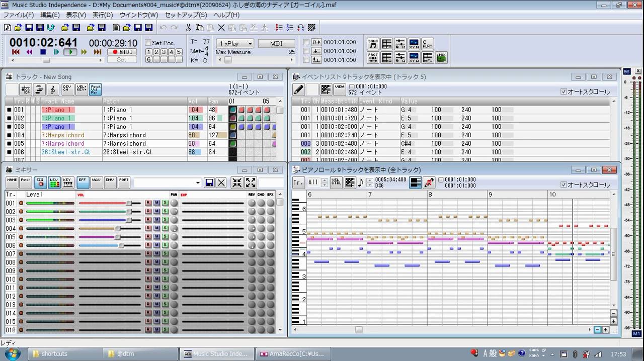Viewport: 644px width, 361px height.
Task: Click the track 001 volume fader handle
Action: click(129, 203)
